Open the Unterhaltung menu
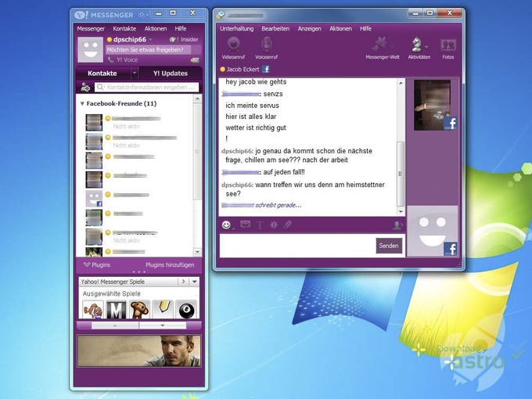This screenshot has height=399, width=532. [x=236, y=28]
